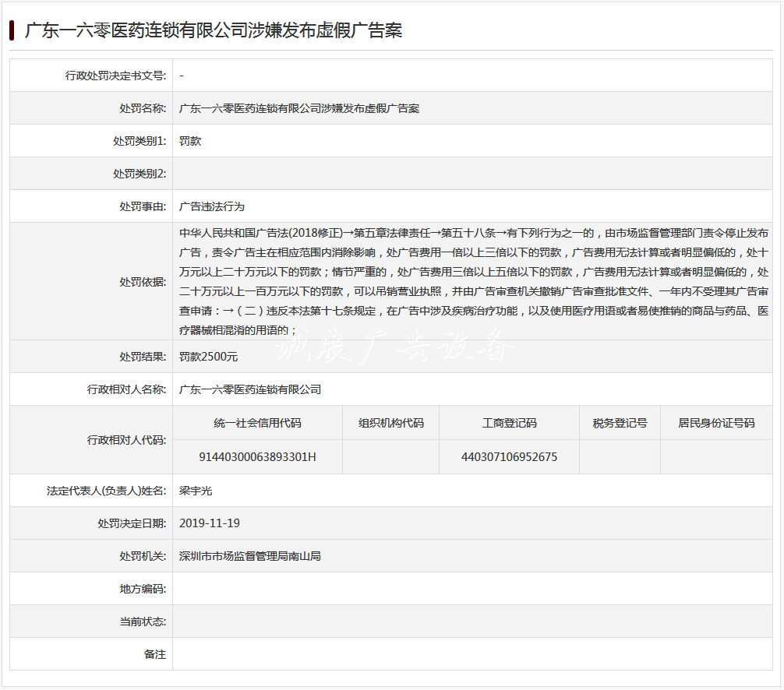Screen dimensions: 784x690
Task: Click the 统一社会信用代码 column header
Action: coord(257,423)
